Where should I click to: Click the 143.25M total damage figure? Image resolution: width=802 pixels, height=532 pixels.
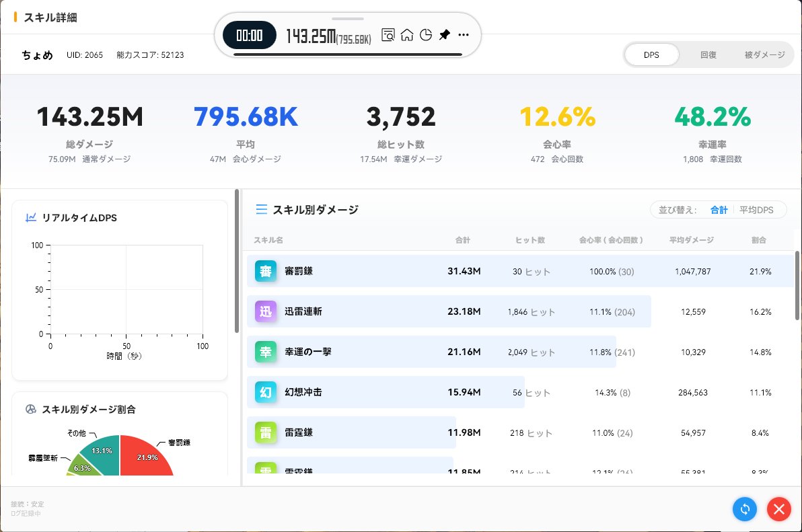(x=89, y=117)
